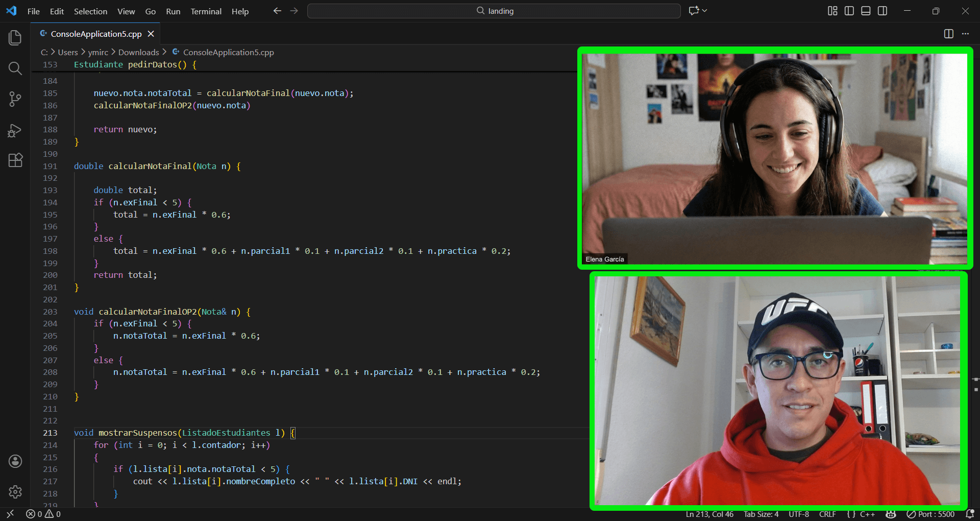Expand the Downloads breadcrumb folder
The image size is (980, 521).
tap(138, 52)
